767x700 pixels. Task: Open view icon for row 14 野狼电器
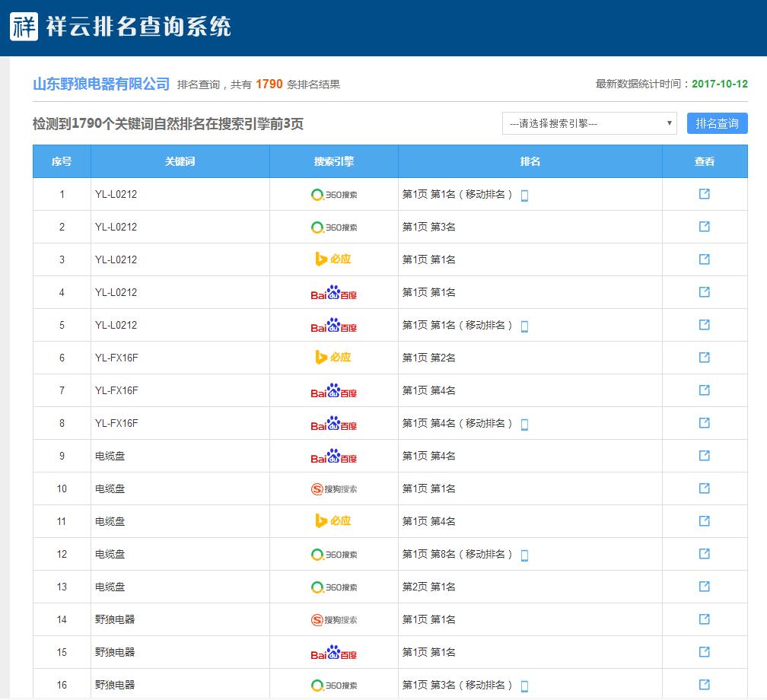(x=705, y=619)
